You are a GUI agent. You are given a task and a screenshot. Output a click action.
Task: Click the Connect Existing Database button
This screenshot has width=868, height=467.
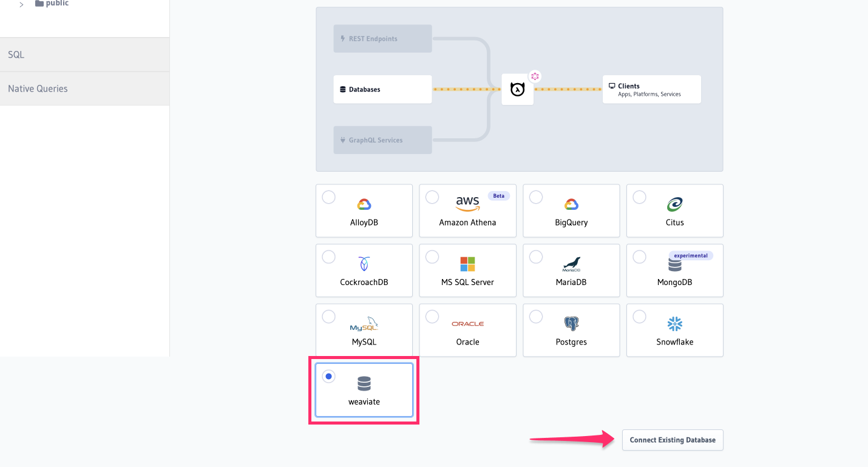pyautogui.click(x=673, y=440)
